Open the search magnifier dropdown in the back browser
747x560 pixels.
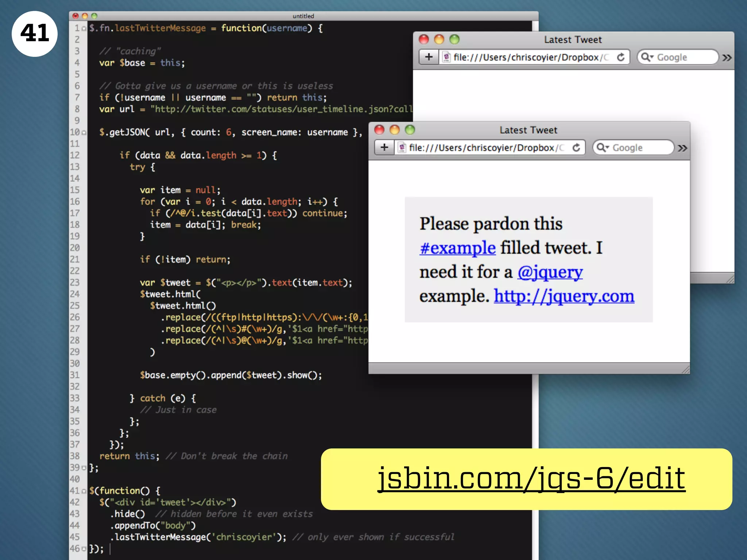[647, 57]
